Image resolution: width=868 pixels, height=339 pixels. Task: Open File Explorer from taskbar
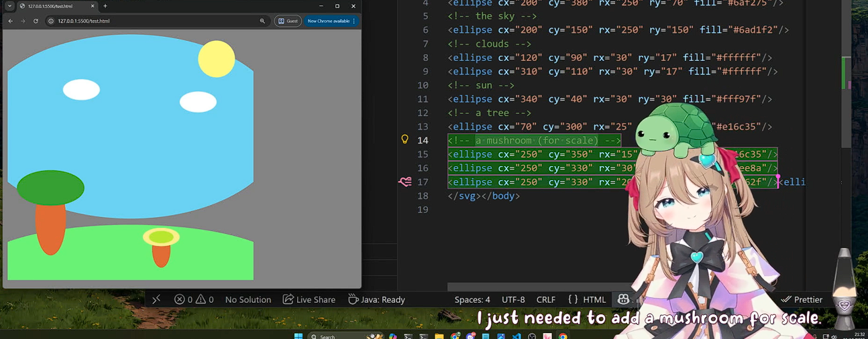[439, 336]
